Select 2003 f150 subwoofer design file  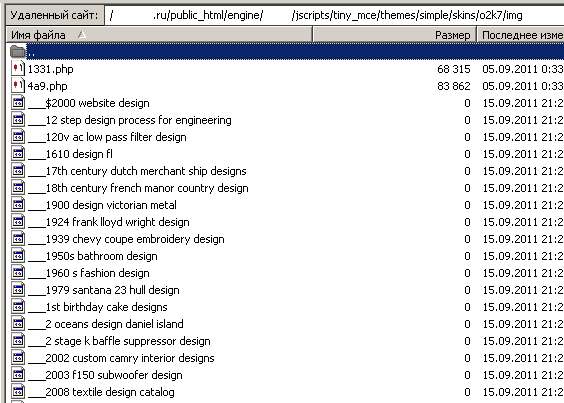click(x=105, y=375)
